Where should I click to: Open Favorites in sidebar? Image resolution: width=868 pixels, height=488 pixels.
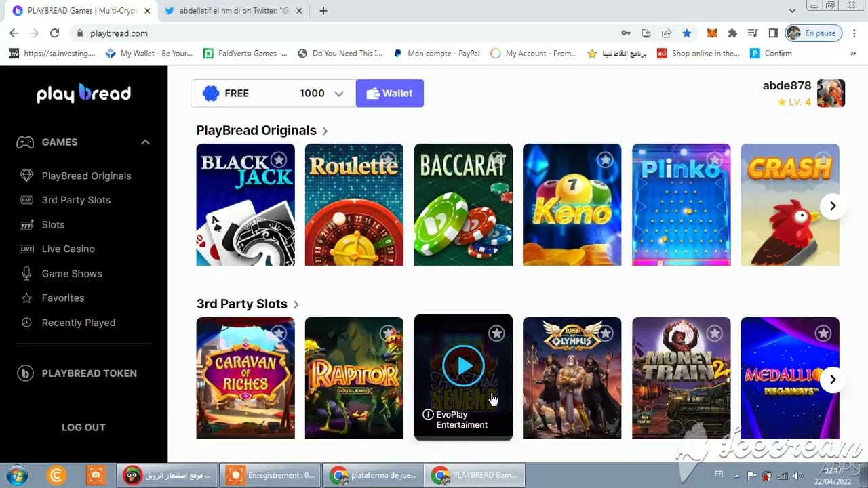62,298
